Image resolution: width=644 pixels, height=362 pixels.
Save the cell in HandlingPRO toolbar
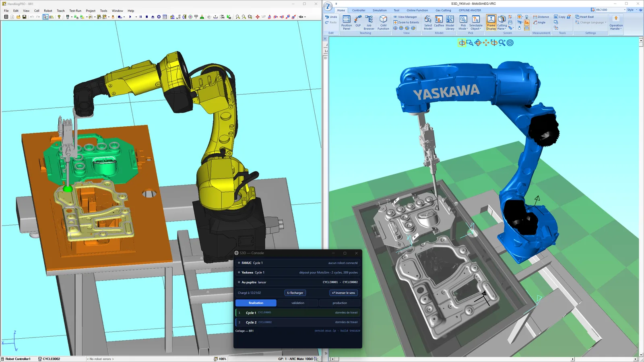click(25, 17)
